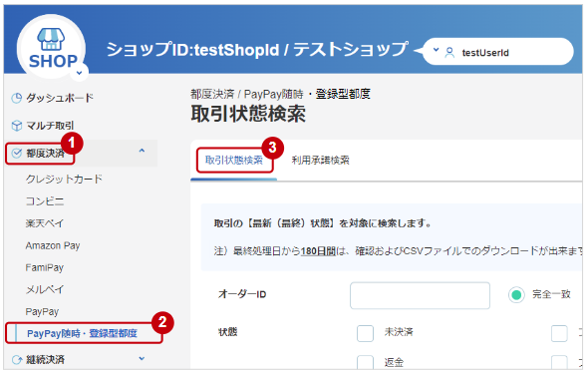This screenshot has width=588, height=375.
Task: Open the 楽天ペイ submenu item
Action: [44, 223]
